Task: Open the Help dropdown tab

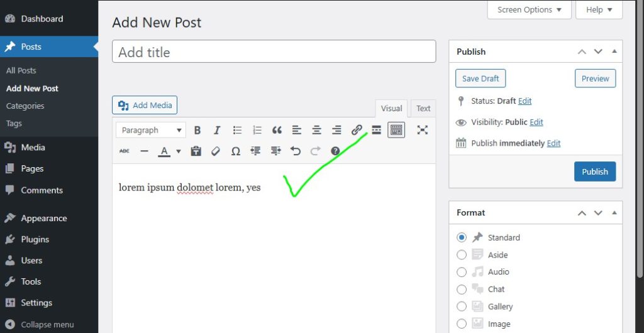Action: click(599, 10)
